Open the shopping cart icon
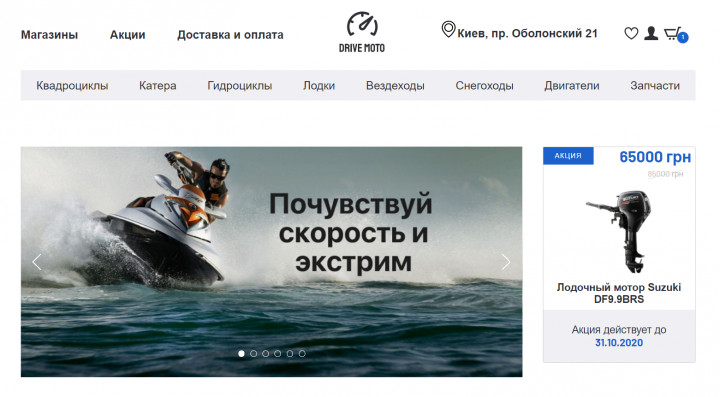 673,34
